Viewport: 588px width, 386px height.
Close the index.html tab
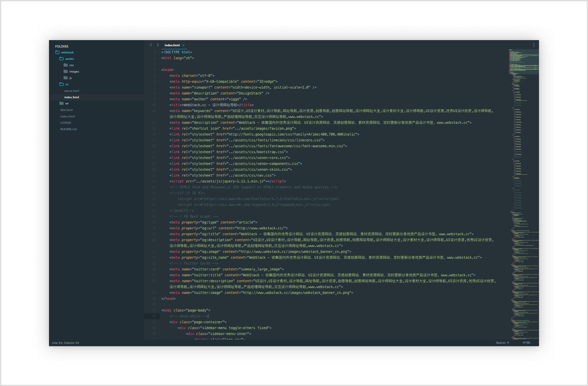(x=183, y=45)
